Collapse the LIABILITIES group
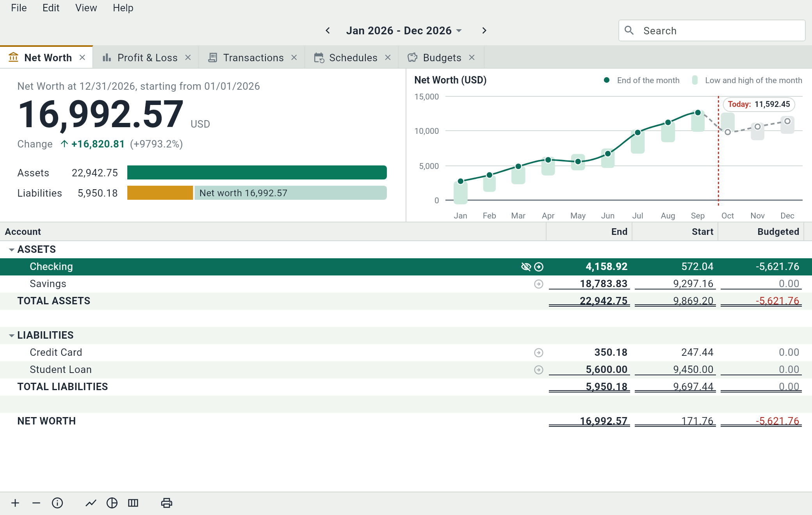Viewport: 812px width, 515px height. tap(12, 336)
